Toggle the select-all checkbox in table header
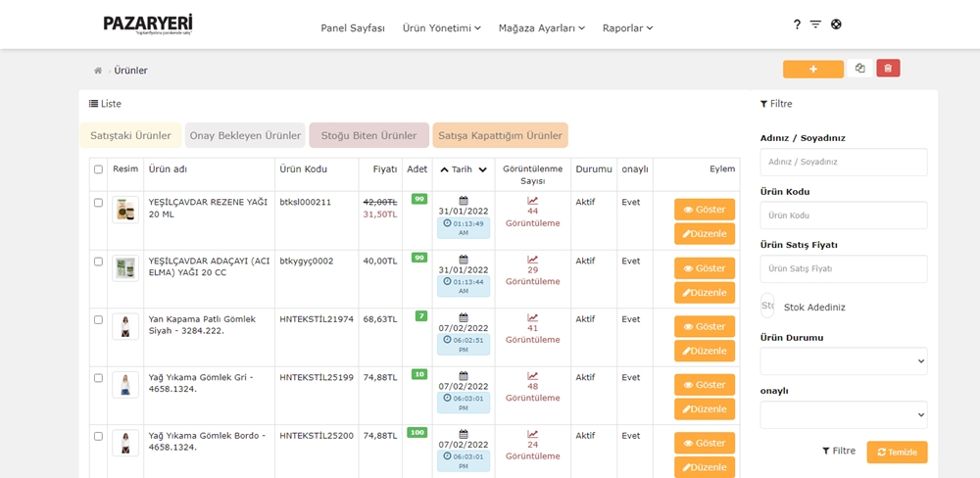The height and width of the screenshot is (478, 980). pos(98,169)
